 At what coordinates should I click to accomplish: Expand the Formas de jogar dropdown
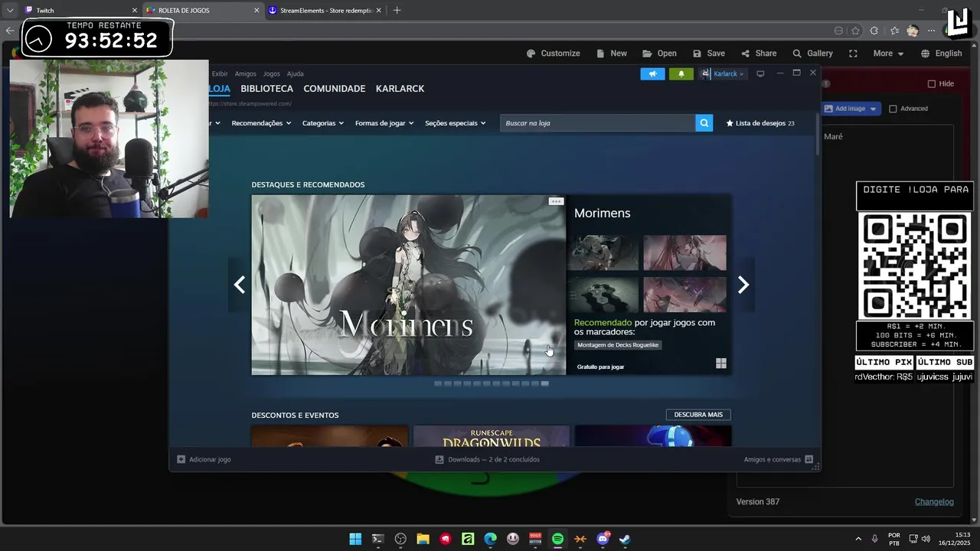point(384,123)
